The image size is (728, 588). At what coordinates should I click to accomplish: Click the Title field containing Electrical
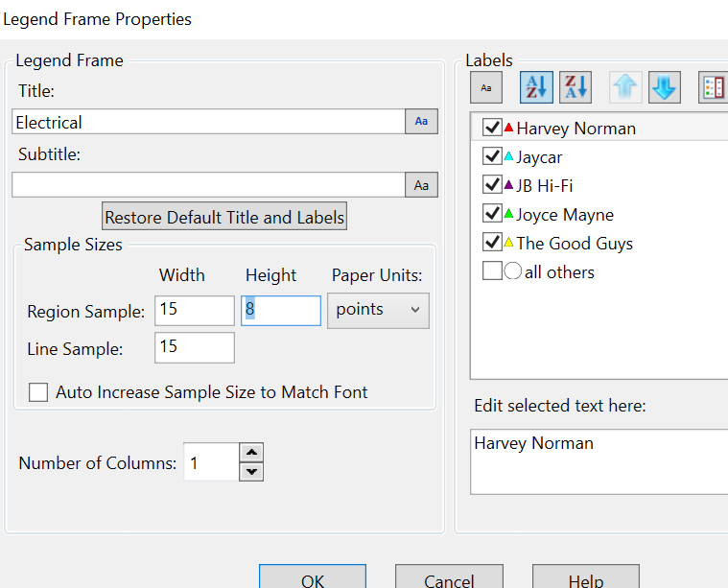coord(208,122)
